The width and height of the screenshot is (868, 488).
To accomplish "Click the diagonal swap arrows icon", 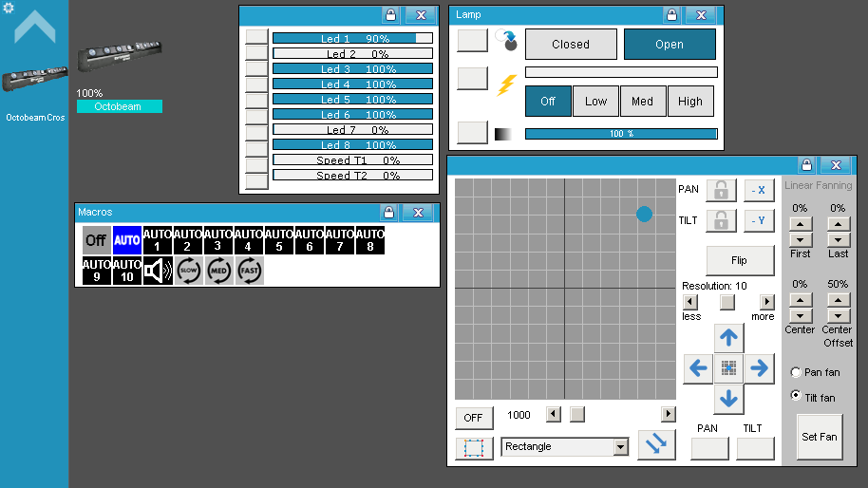I will click(656, 444).
